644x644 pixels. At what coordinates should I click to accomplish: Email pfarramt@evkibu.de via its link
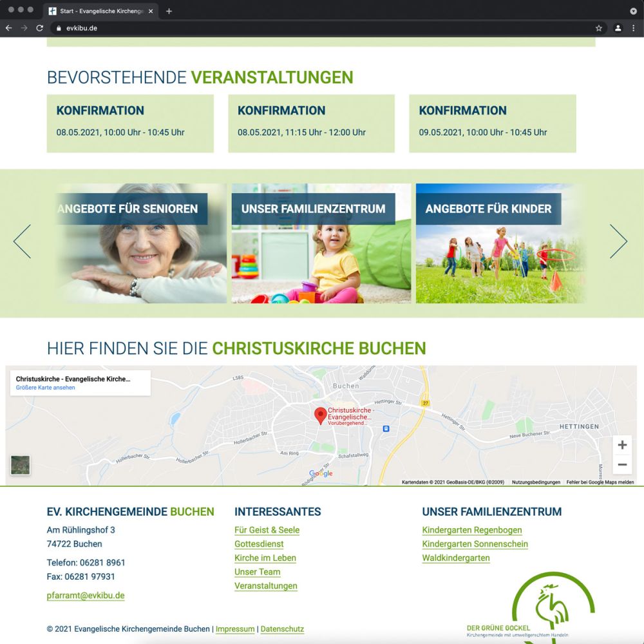click(x=85, y=596)
